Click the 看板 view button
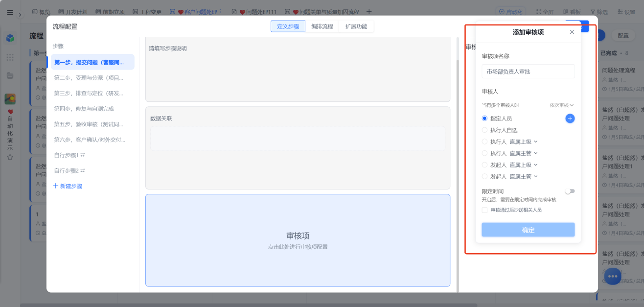This screenshot has height=307, width=644. (572, 12)
